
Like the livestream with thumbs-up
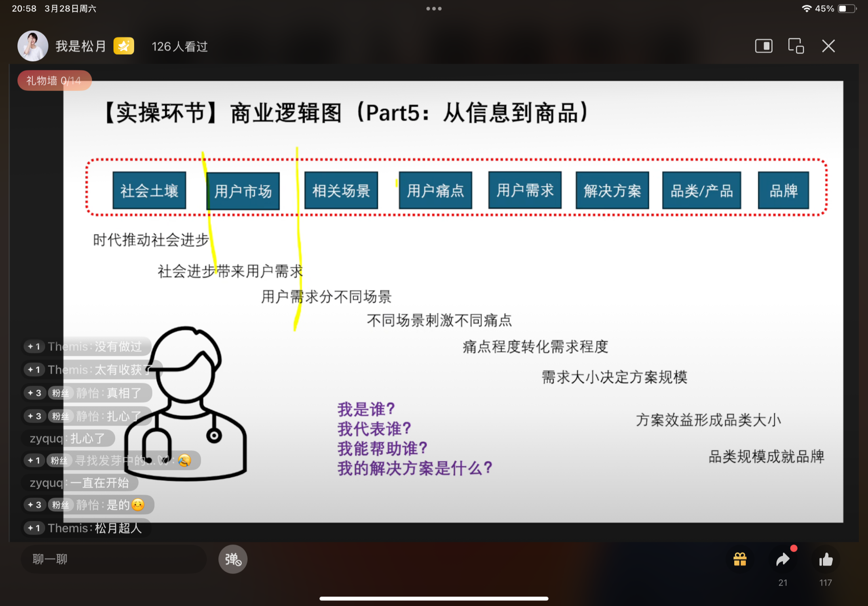[826, 560]
